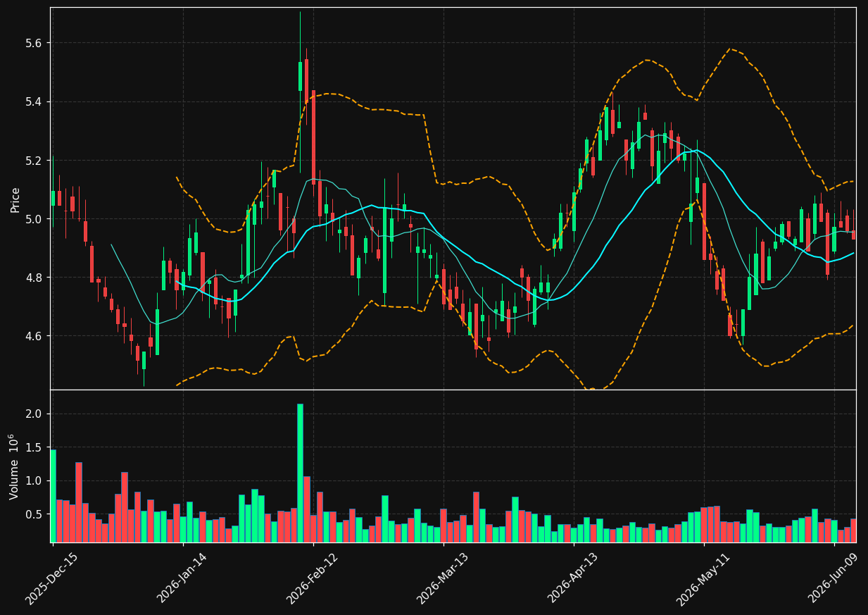Image resolution: width=868 pixels, height=615 pixels.
Task: Click the 2.0 volume axis tick
Action: [x=34, y=414]
